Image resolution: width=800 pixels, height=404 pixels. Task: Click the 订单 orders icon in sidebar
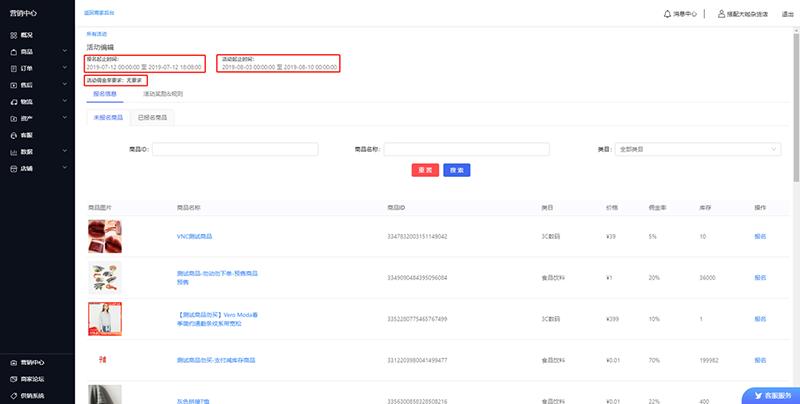11,68
